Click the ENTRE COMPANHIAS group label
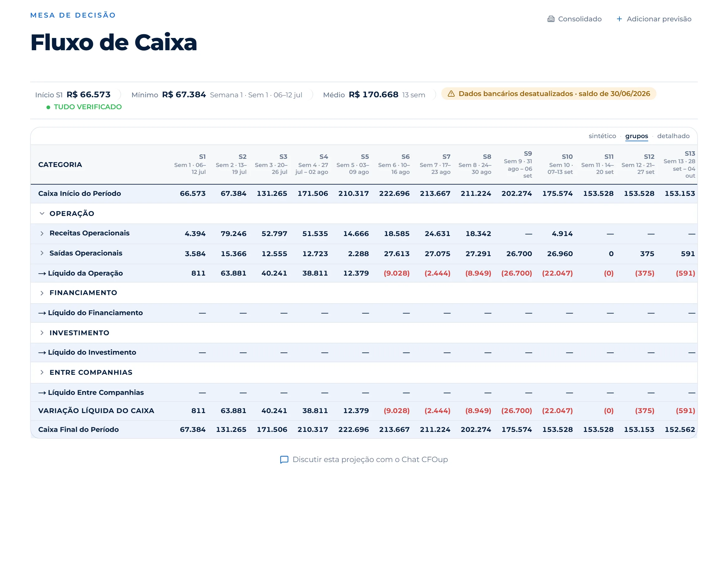 coord(91,372)
